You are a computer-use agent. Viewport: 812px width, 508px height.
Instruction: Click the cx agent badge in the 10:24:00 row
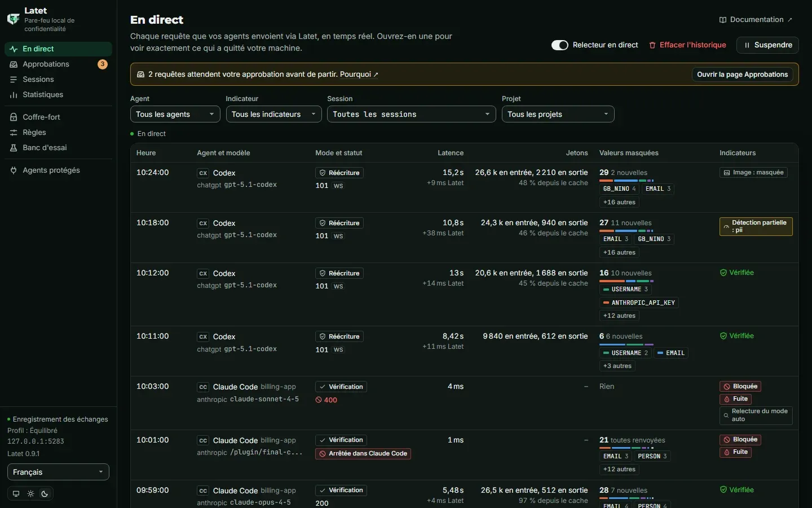203,173
